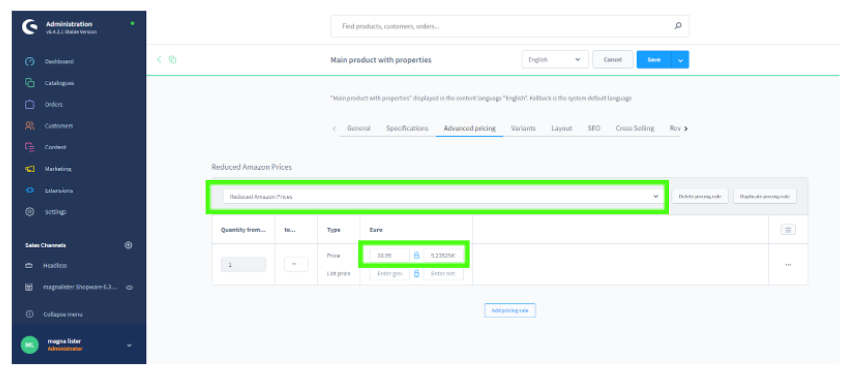Click the gross price field 10.99

389,255
